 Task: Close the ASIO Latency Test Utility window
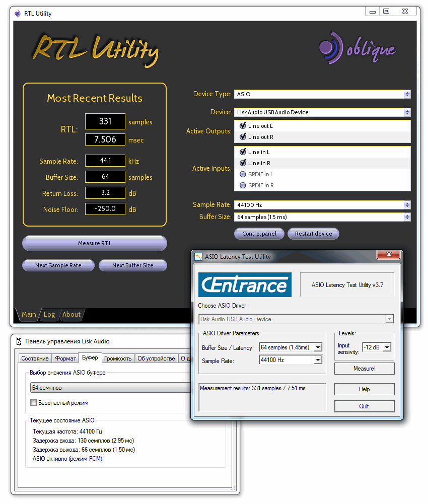click(x=388, y=254)
